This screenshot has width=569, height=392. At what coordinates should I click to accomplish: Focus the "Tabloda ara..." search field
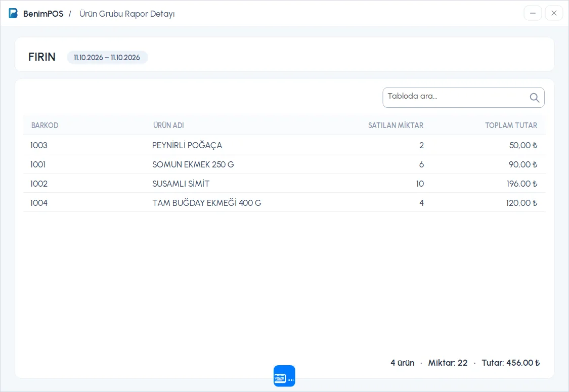pyautogui.click(x=463, y=97)
